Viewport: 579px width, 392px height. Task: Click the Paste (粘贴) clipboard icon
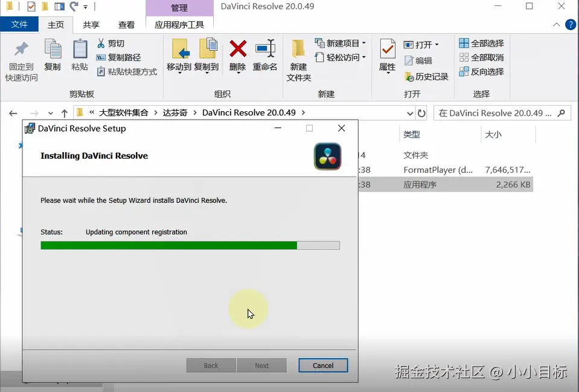point(80,49)
